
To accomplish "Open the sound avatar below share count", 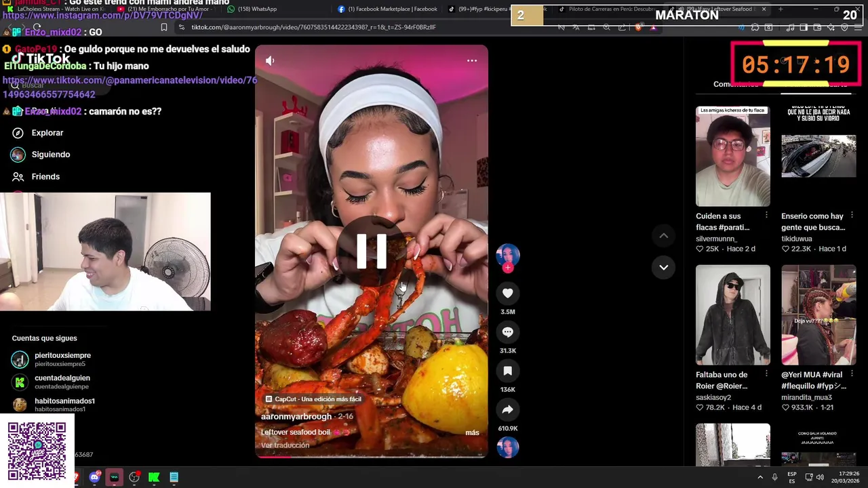I will coord(507,447).
